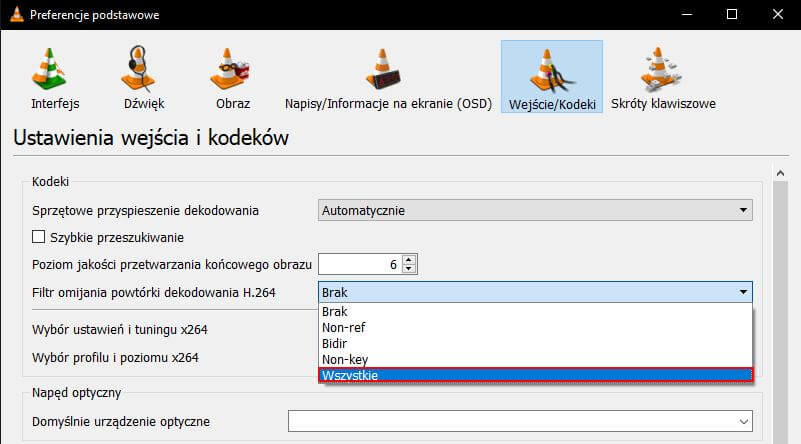This screenshot has height=444, width=801.
Task: Enable the Szybkie przeszukiwanie checkbox
Action: (x=38, y=237)
